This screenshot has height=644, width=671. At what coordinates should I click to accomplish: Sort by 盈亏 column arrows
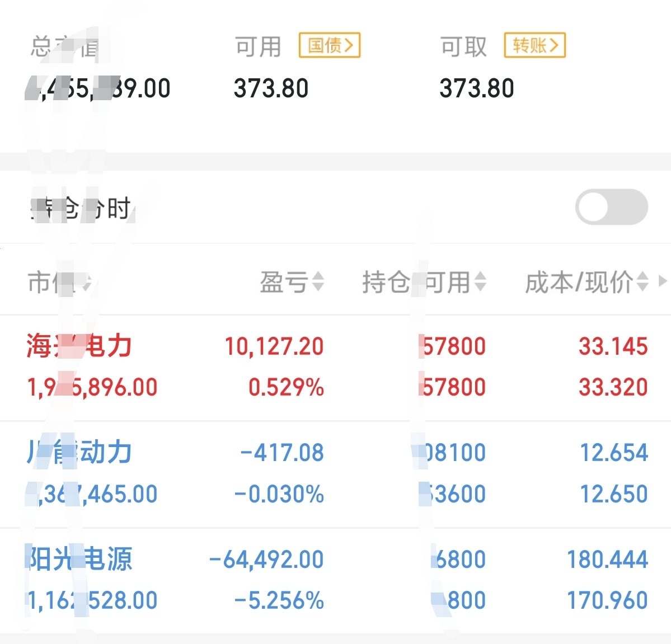(x=318, y=281)
